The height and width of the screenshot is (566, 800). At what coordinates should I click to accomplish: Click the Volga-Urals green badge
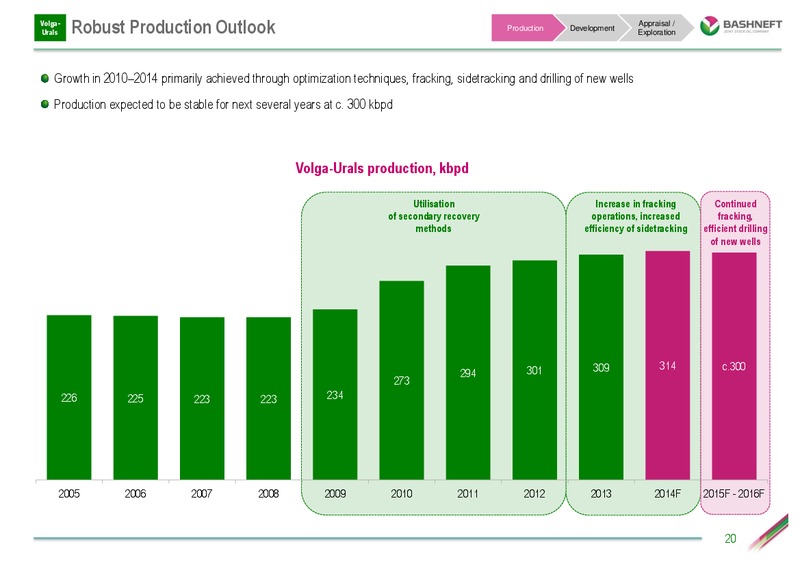point(49,28)
